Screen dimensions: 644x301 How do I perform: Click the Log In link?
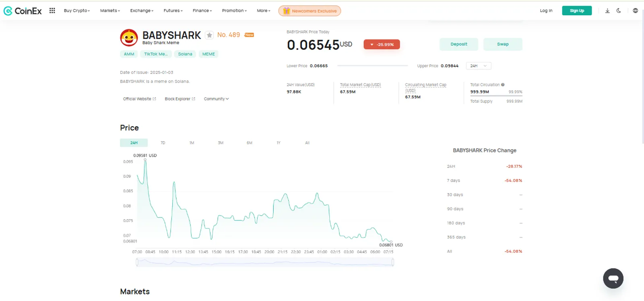pyautogui.click(x=546, y=10)
